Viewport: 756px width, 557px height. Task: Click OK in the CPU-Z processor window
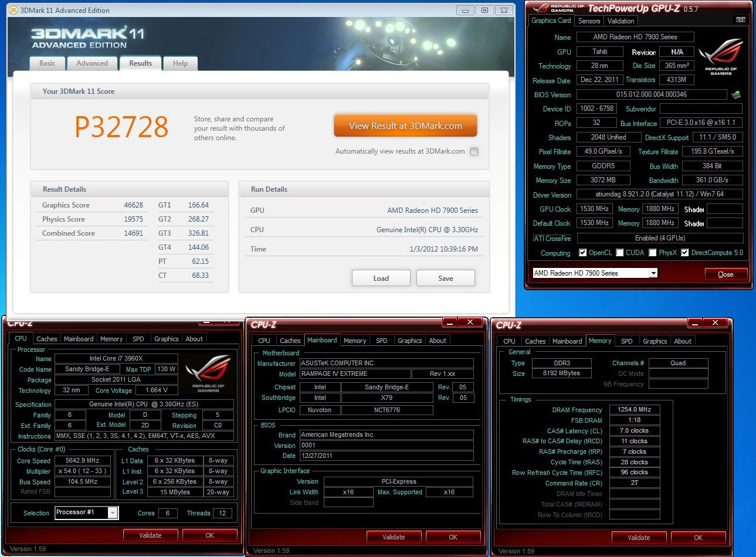coord(209,535)
